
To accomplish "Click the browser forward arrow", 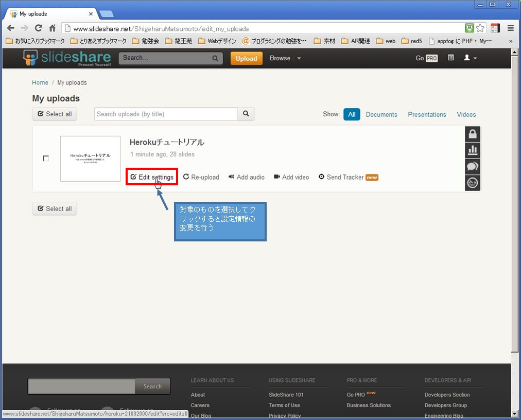I will point(25,28).
